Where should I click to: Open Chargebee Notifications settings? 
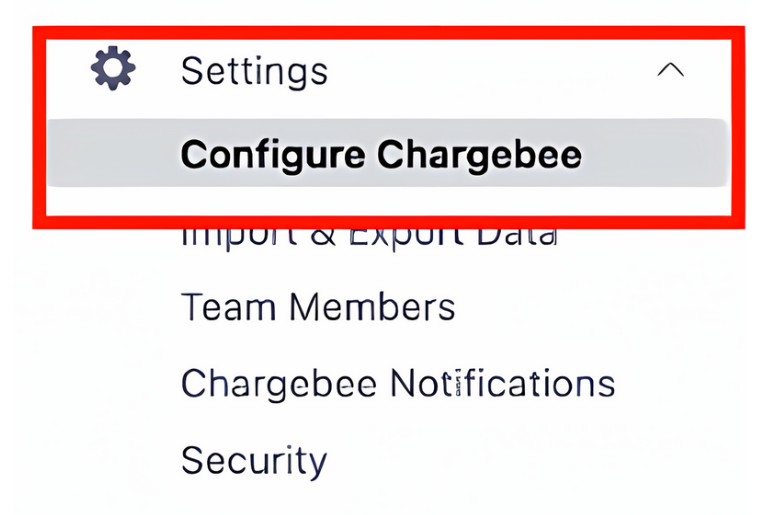(x=398, y=384)
